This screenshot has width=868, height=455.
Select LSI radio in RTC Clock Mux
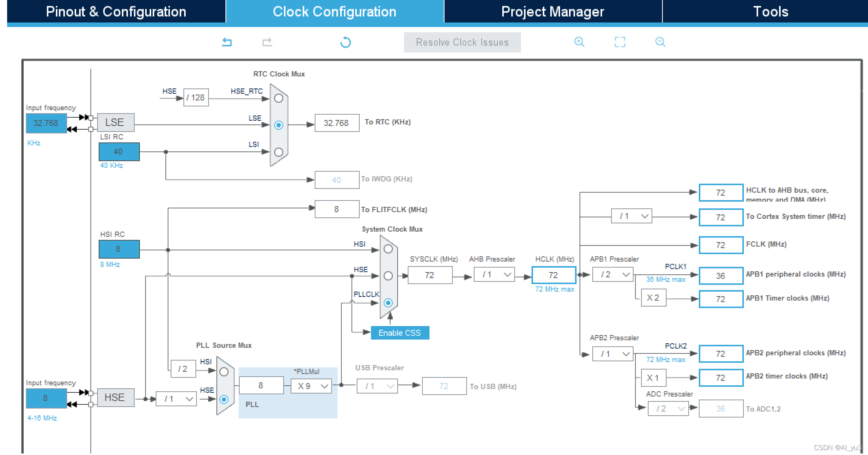(279, 152)
